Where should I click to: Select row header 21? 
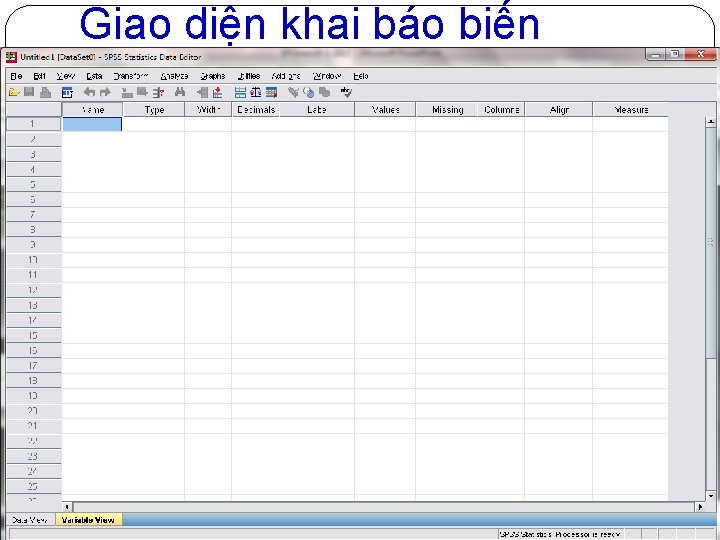(x=34, y=426)
